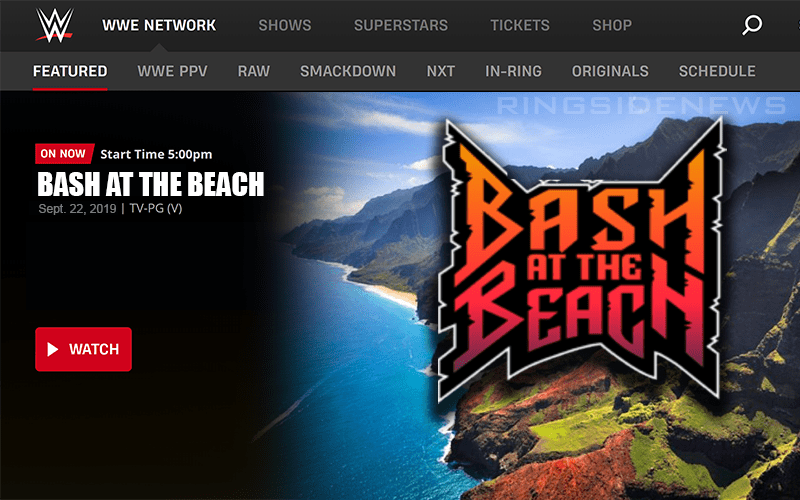Click the play triangle in Watch button

click(x=53, y=349)
